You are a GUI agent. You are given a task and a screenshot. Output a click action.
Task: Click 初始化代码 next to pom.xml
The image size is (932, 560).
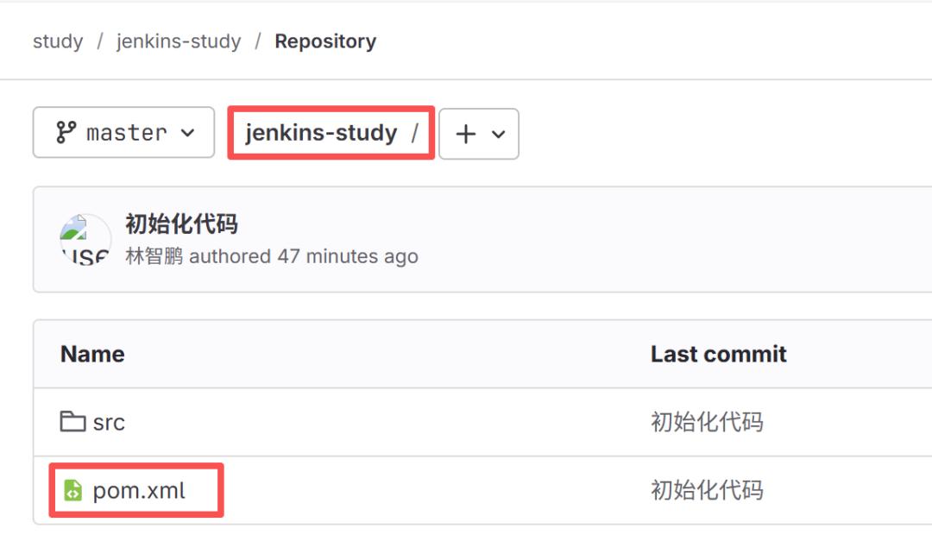708,490
